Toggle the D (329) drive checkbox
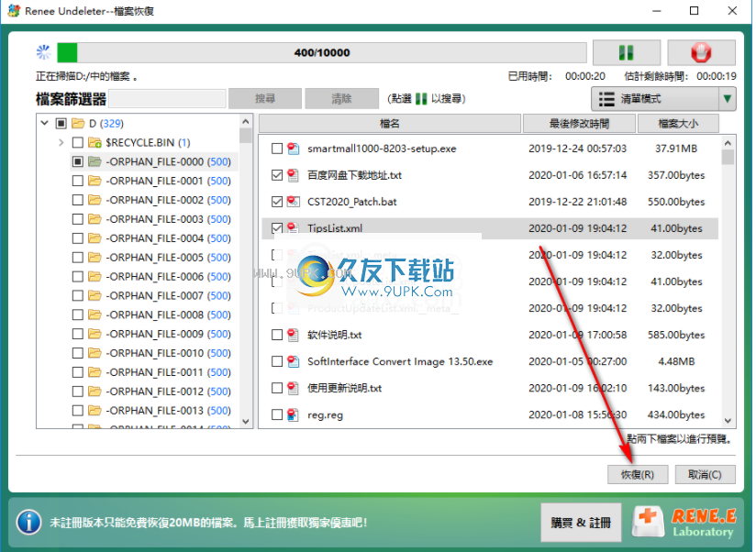This screenshot has height=552, width=756. click(x=61, y=123)
